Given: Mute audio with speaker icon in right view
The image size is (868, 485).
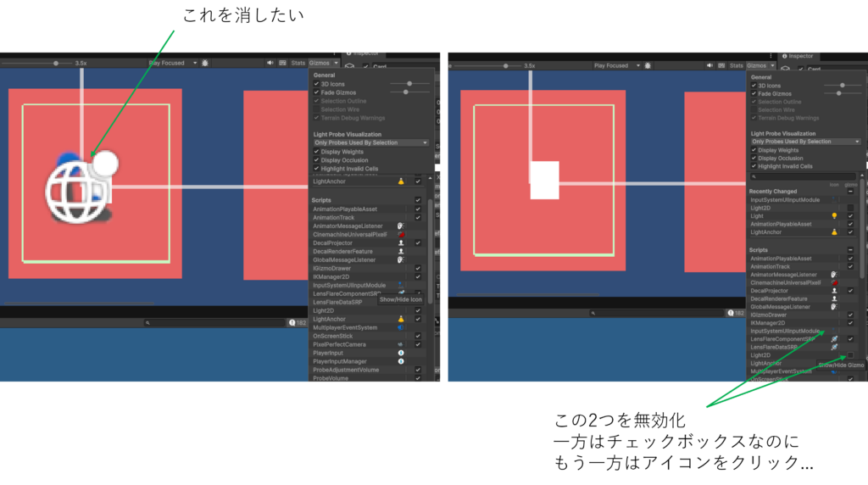Looking at the screenshot, I should pos(715,65).
